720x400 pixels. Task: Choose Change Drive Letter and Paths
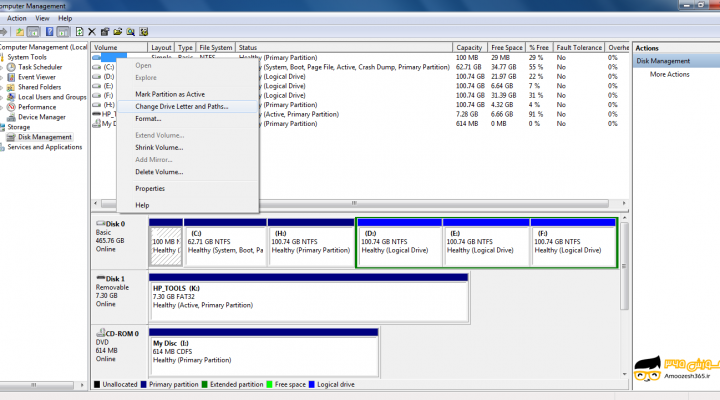coord(187,107)
